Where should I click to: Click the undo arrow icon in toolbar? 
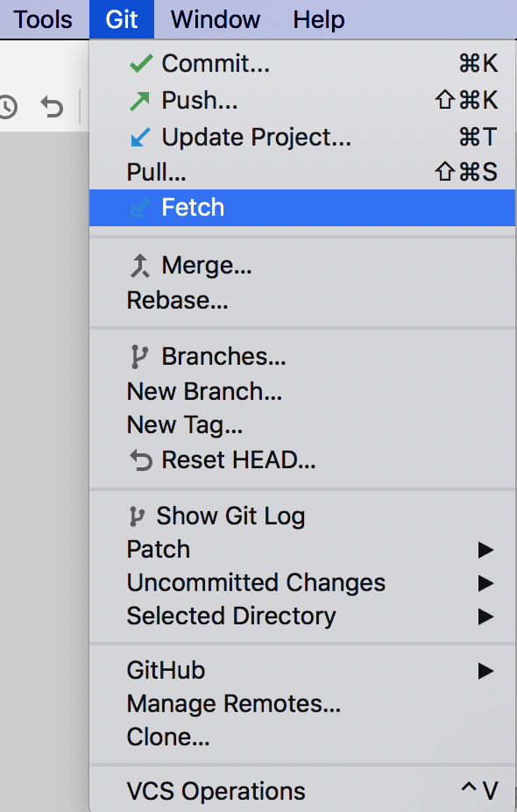click(51, 107)
